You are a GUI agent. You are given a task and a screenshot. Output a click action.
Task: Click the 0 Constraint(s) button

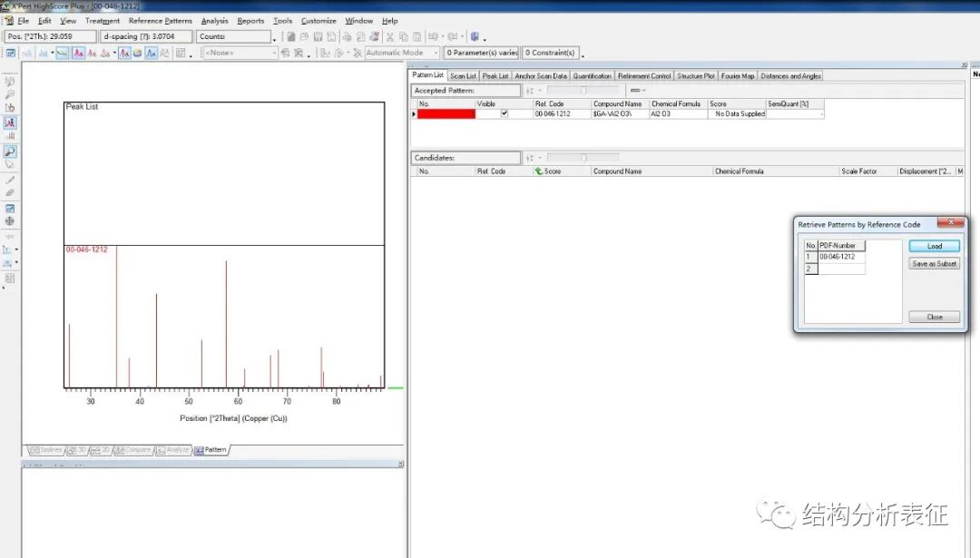pyautogui.click(x=550, y=54)
